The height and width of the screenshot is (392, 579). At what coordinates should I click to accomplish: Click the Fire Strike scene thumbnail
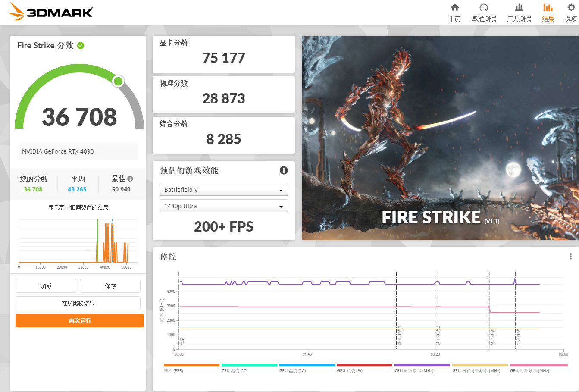[440, 138]
